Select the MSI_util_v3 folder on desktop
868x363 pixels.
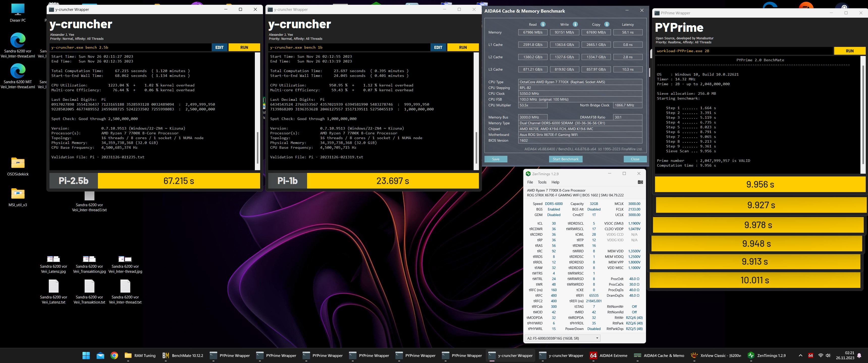[18, 197]
